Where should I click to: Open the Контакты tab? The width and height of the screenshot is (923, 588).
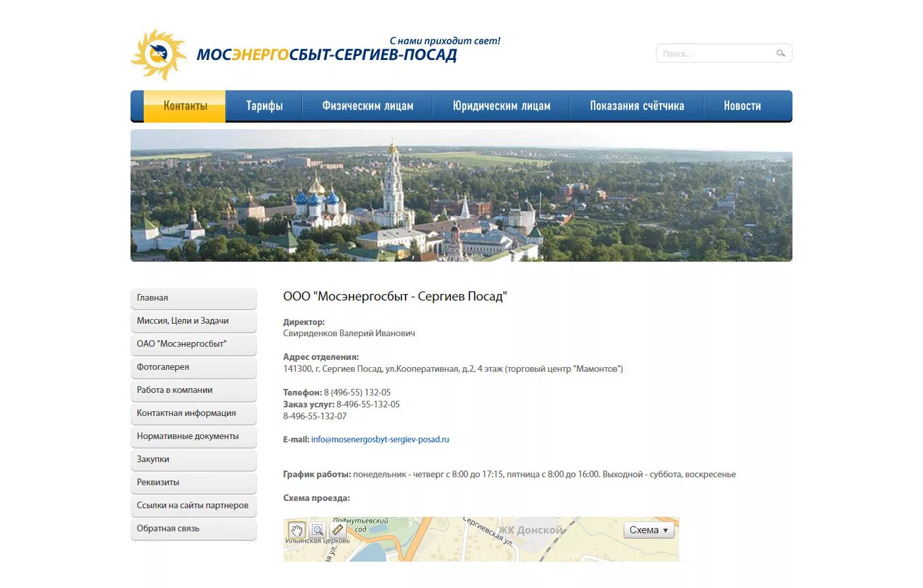pyautogui.click(x=185, y=106)
